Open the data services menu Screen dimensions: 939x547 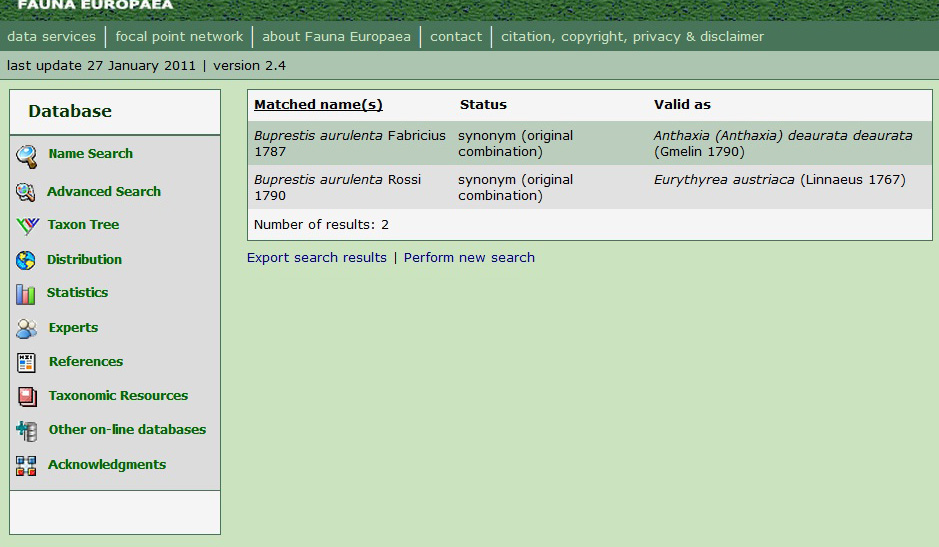(x=51, y=37)
